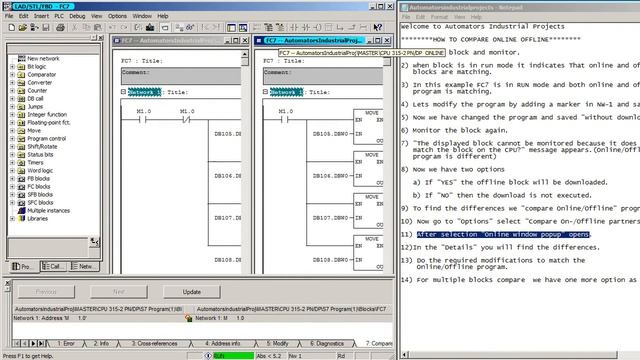640x360 pixels.
Task: Click the Floating-point fct. tree item
Action: point(49,122)
